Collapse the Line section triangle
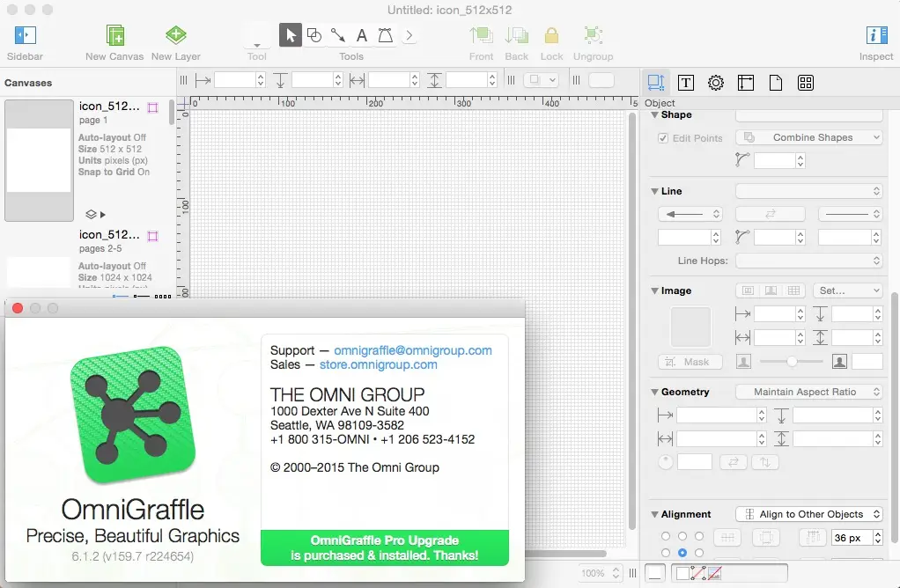The width and height of the screenshot is (900, 588). [x=654, y=191]
